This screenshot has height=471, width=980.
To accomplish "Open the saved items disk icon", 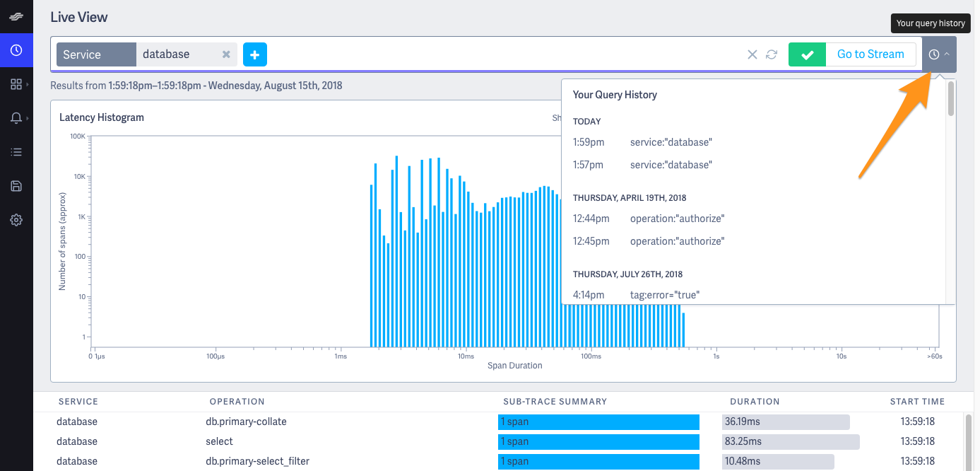I will click(16, 186).
